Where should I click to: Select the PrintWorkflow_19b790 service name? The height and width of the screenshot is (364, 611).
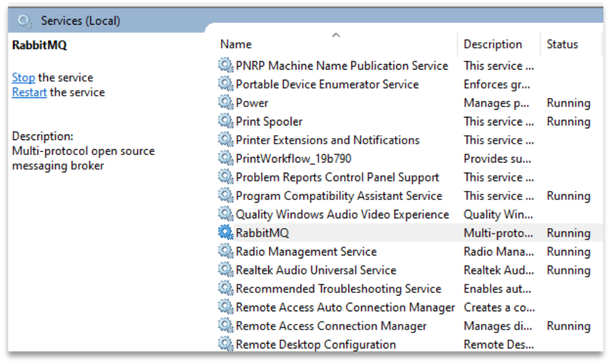point(294,158)
